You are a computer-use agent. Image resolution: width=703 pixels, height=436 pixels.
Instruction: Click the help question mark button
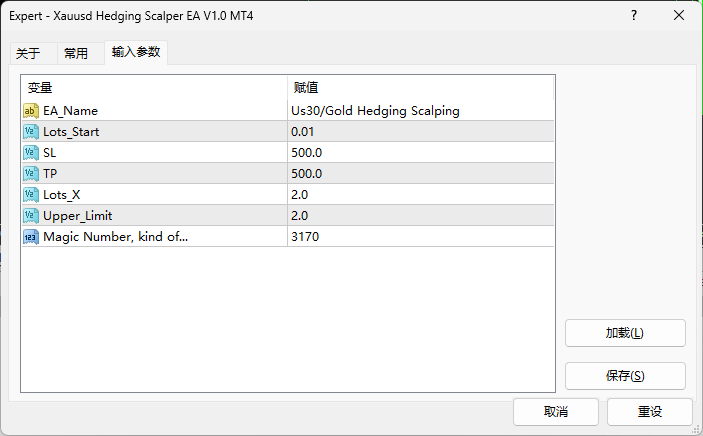pyautogui.click(x=634, y=16)
